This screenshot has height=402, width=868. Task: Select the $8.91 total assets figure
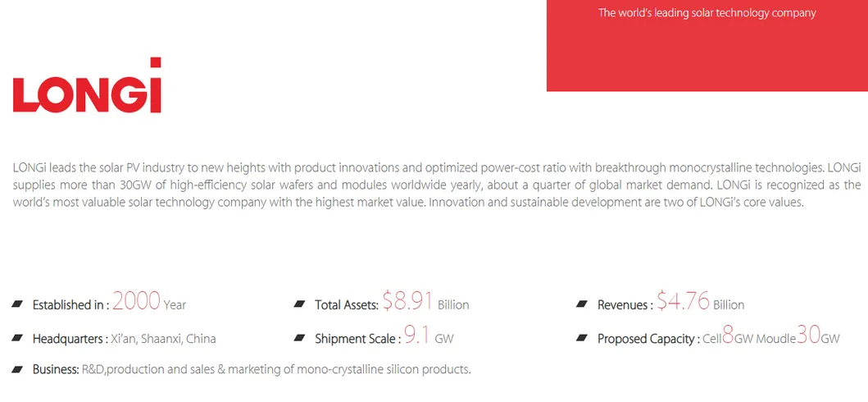pyautogui.click(x=407, y=301)
